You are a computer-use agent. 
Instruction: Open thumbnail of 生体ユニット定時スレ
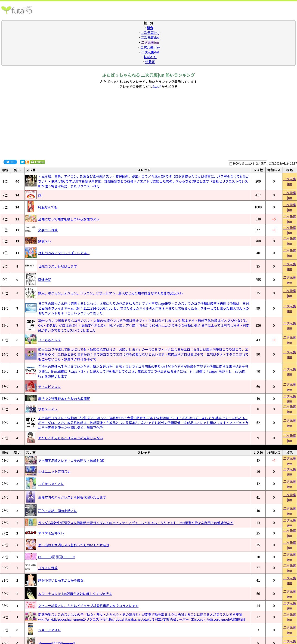click(31, 471)
